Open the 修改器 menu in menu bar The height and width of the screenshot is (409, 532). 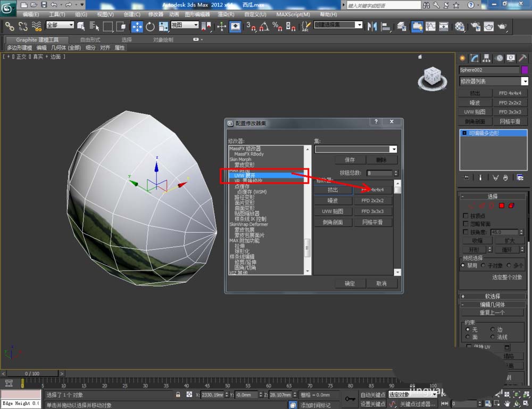point(156,14)
